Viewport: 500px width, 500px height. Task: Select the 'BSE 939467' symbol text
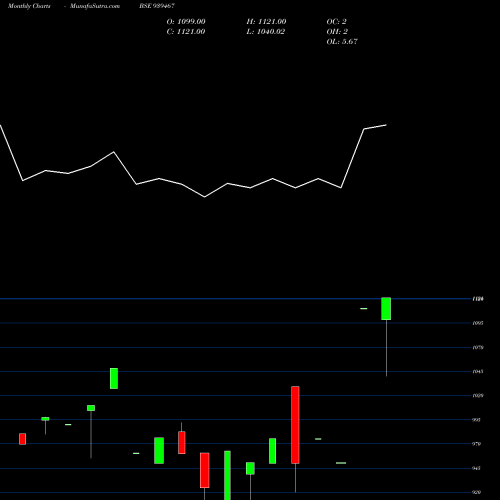pos(157,6)
